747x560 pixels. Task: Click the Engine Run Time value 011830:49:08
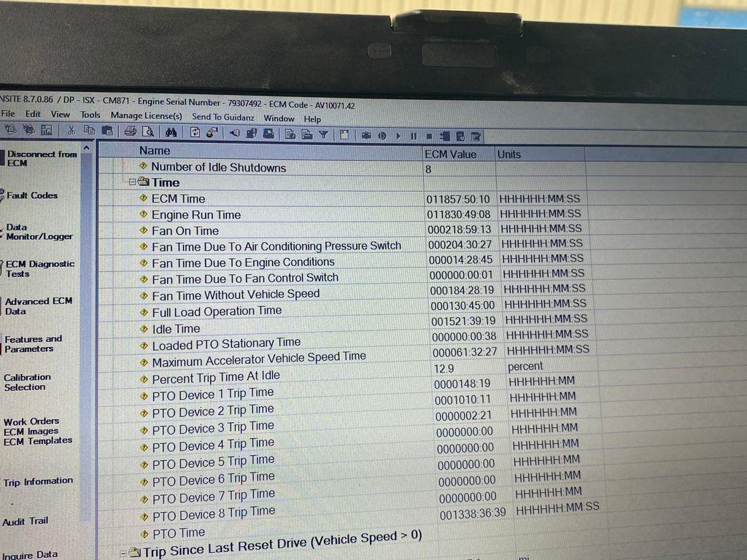pos(459,214)
